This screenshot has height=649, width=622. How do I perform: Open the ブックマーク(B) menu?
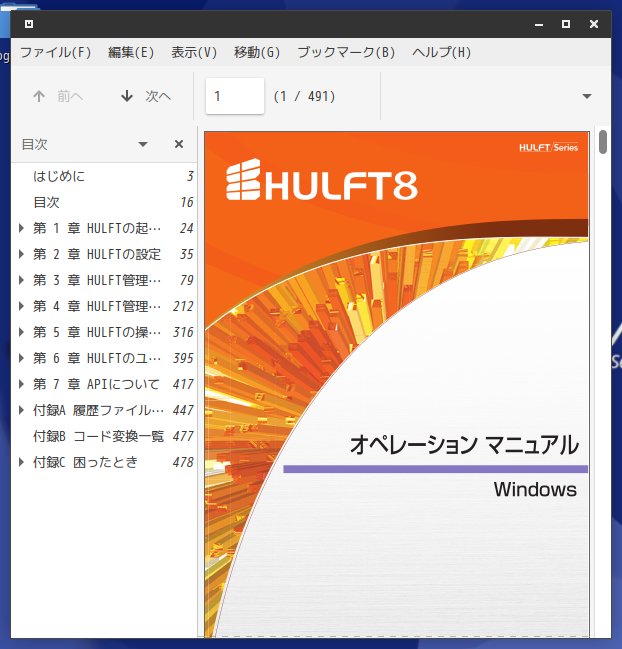346,52
